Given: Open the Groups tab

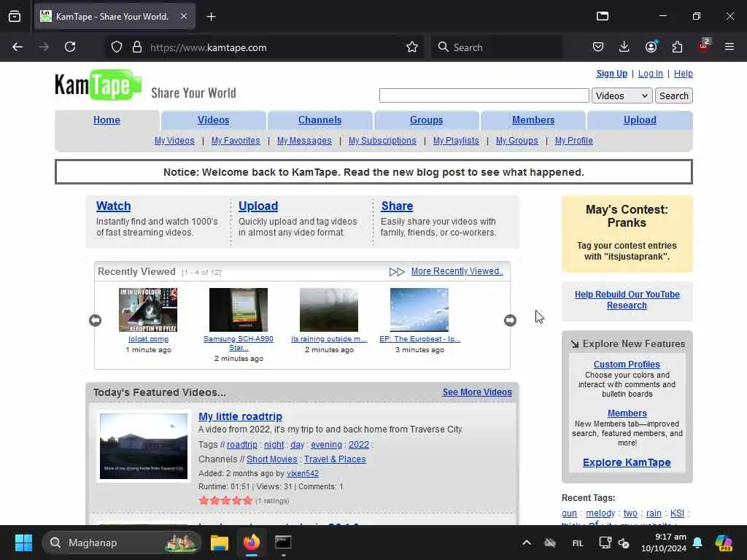Looking at the screenshot, I should (x=426, y=120).
